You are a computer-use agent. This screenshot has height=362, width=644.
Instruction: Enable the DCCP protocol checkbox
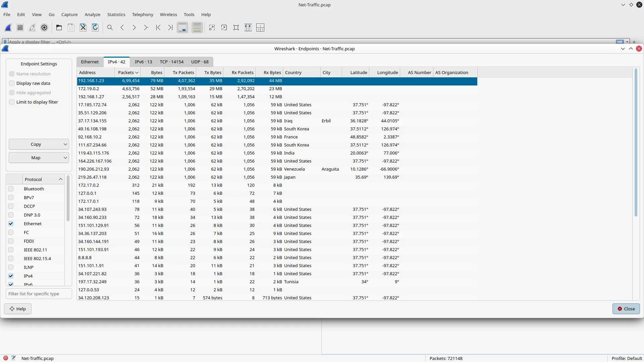pos(11,206)
